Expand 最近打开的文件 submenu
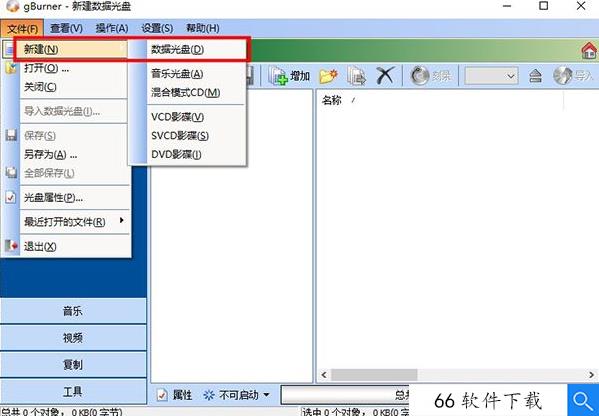 (74, 222)
